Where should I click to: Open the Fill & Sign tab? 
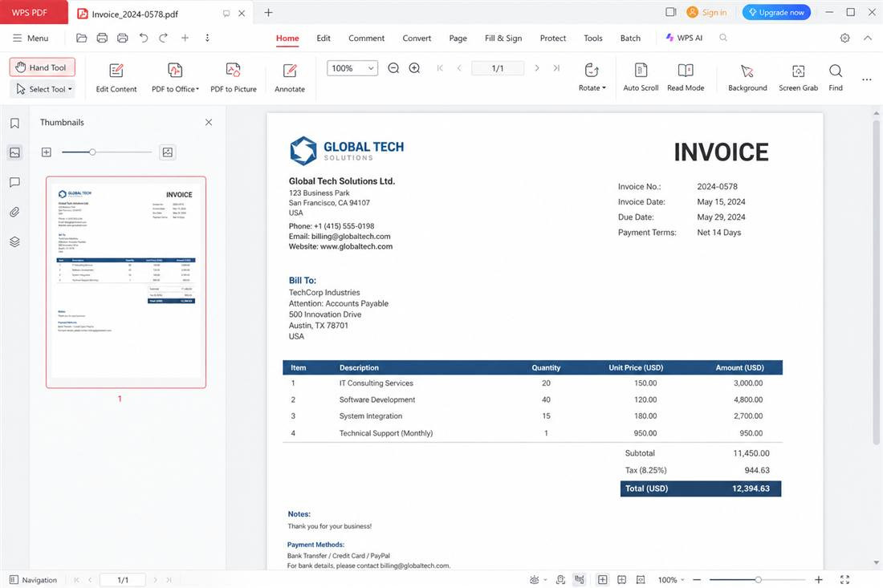pos(503,38)
